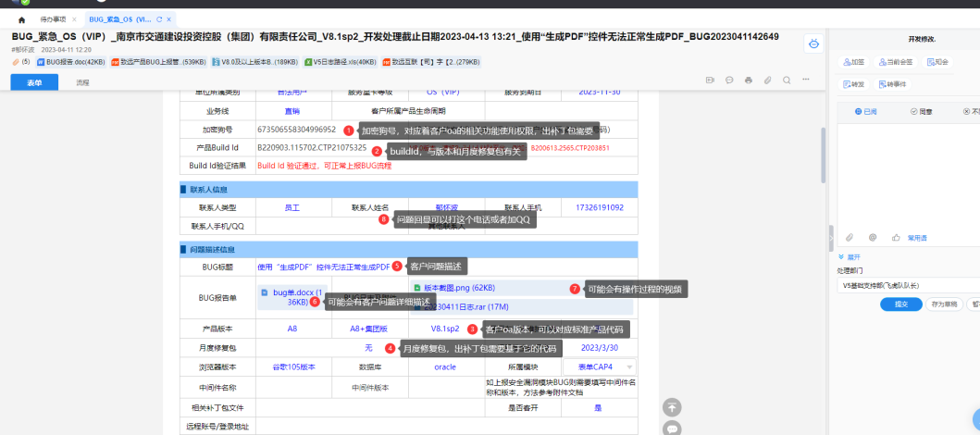Click scroll-to-top round arrow button
The height and width of the screenshot is (435, 980).
tap(673, 407)
